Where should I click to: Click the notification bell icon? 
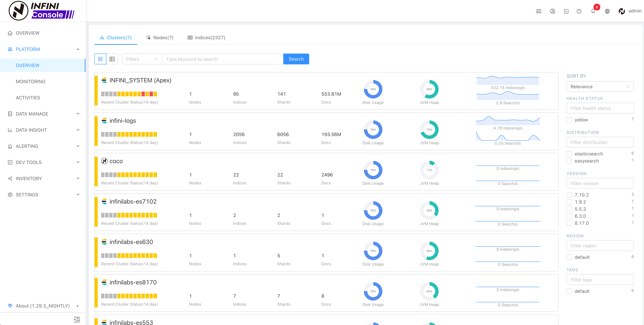click(x=593, y=11)
